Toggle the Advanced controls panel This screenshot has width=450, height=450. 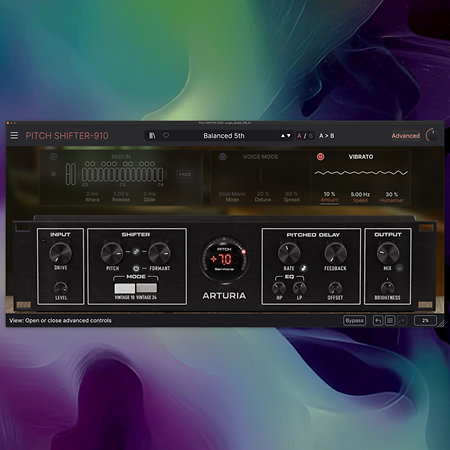pos(406,136)
